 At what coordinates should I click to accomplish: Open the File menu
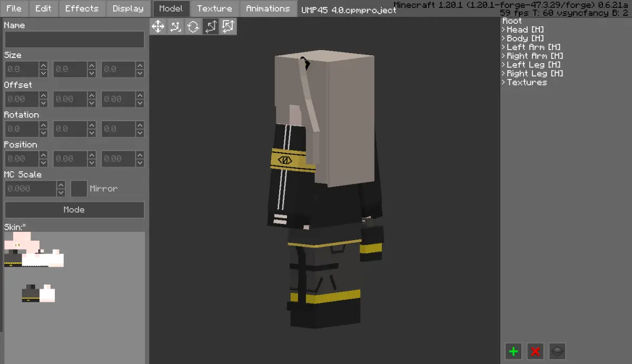14,8
